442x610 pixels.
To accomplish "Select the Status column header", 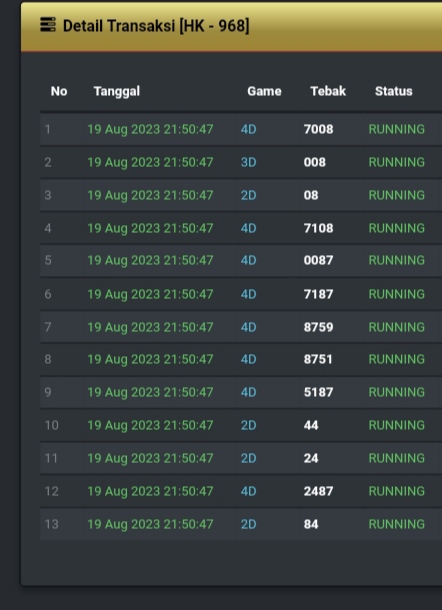I will pos(394,91).
